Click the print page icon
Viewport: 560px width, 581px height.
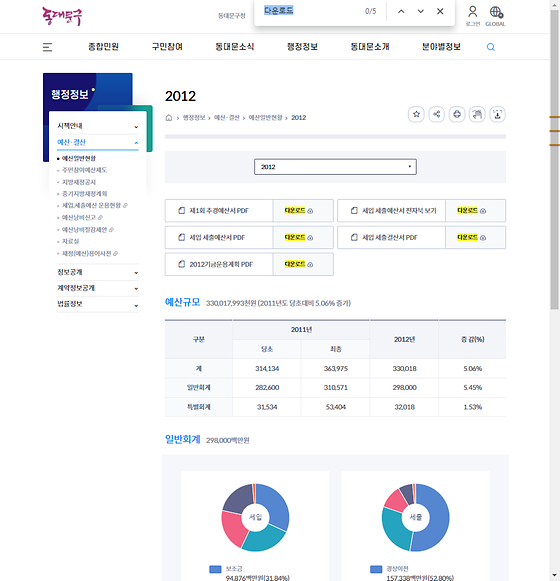457,114
